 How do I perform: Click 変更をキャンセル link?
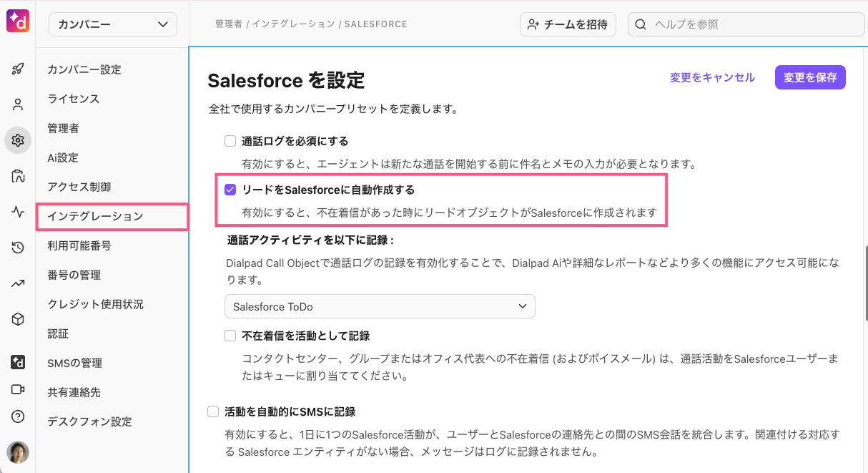pos(712,77)
